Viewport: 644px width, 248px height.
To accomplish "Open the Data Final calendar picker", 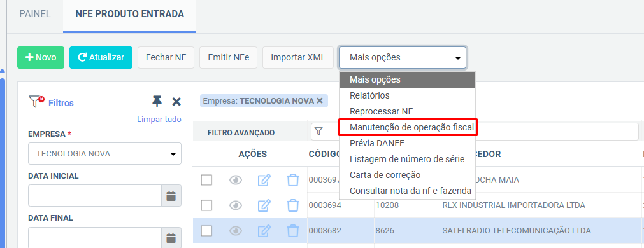I will coord(171,238).
